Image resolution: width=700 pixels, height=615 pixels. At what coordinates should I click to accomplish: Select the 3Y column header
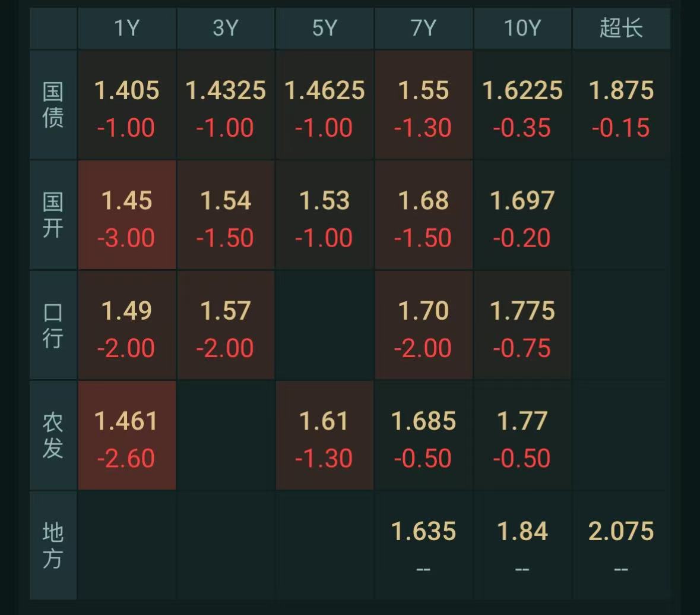[226, 28]
